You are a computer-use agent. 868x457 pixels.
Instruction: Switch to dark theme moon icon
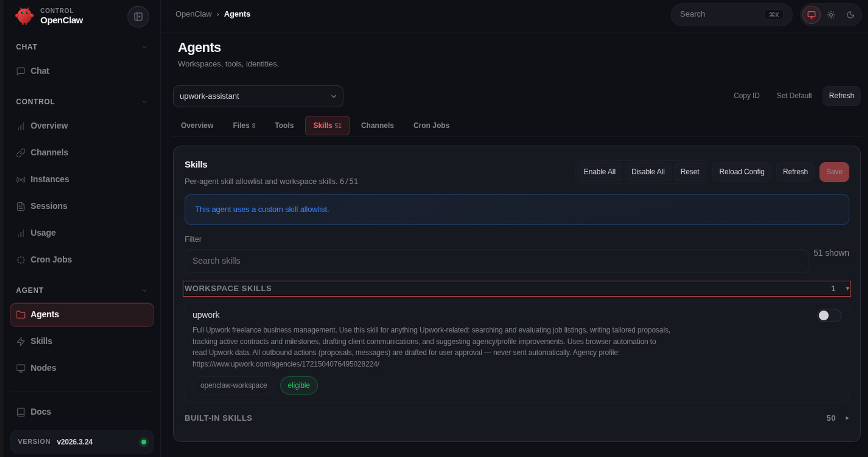click(850, 15)
